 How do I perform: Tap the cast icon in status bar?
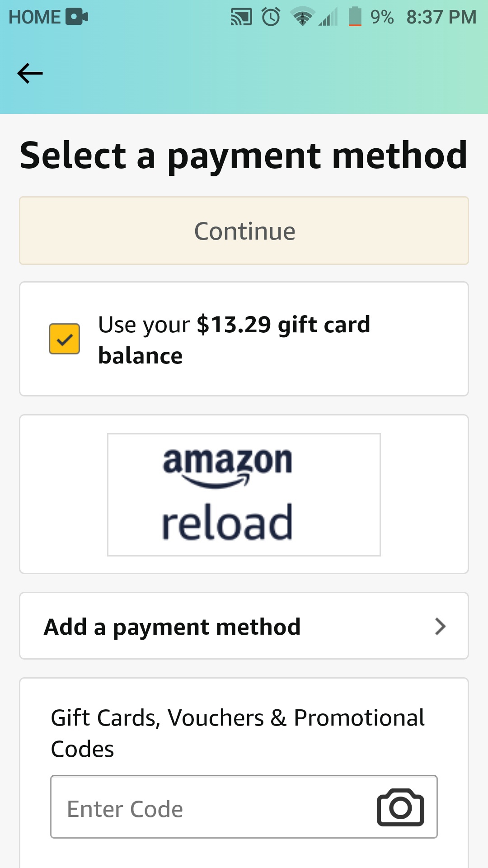coord(241,17)
